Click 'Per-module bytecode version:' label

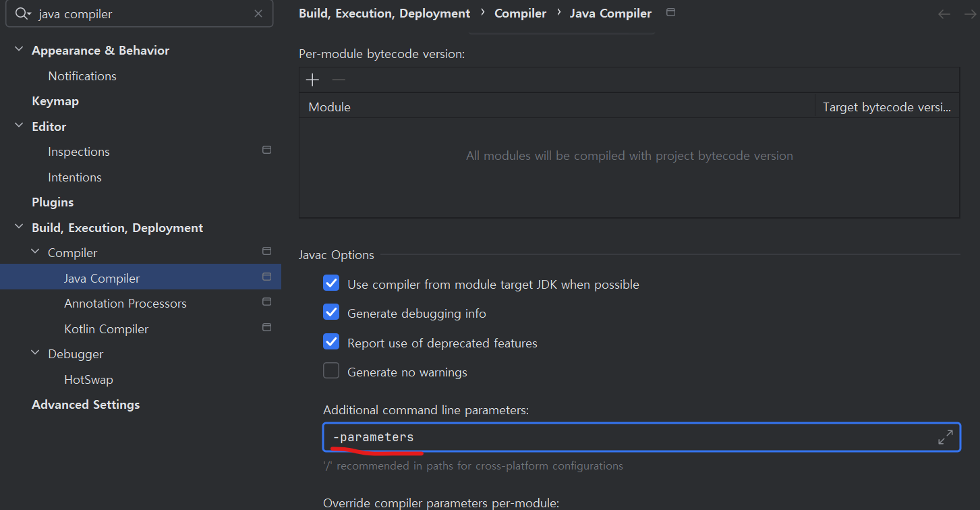tap(382, 54)
